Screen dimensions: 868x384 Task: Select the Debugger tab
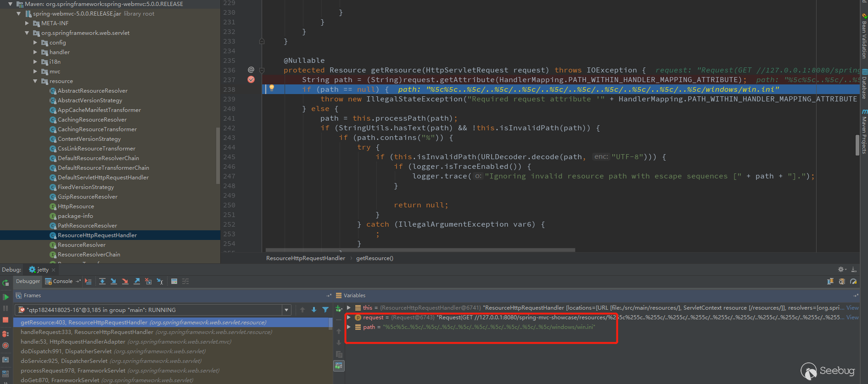tap(28, 281)
